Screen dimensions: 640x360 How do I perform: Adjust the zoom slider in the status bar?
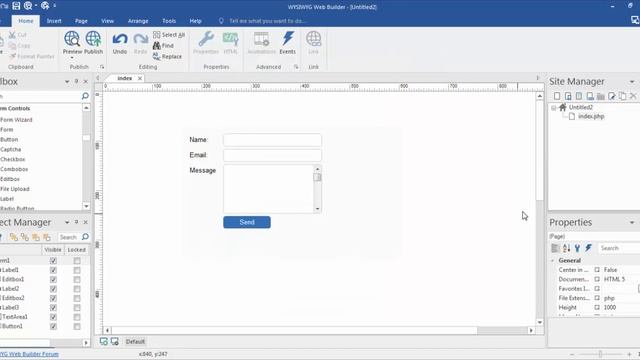point(600,354)
